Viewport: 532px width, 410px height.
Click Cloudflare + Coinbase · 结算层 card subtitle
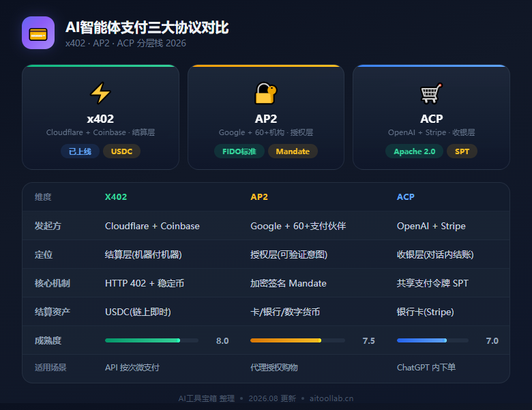100,132
